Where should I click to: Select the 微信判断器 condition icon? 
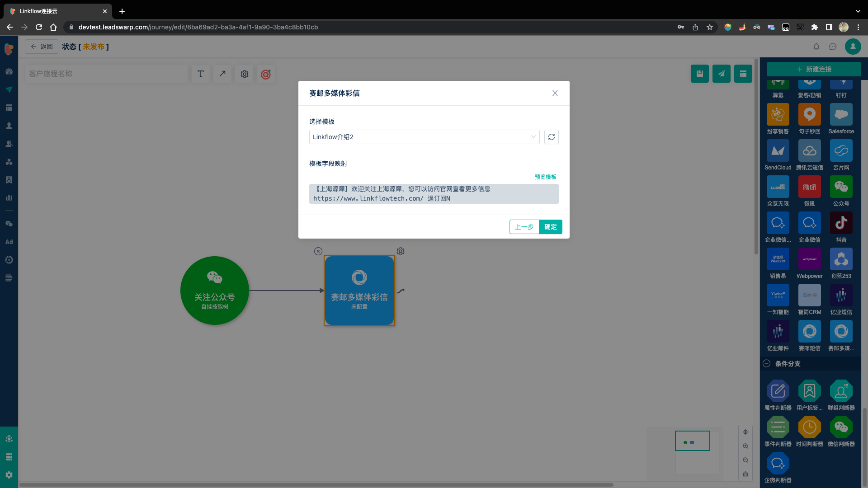pos(841,427)
